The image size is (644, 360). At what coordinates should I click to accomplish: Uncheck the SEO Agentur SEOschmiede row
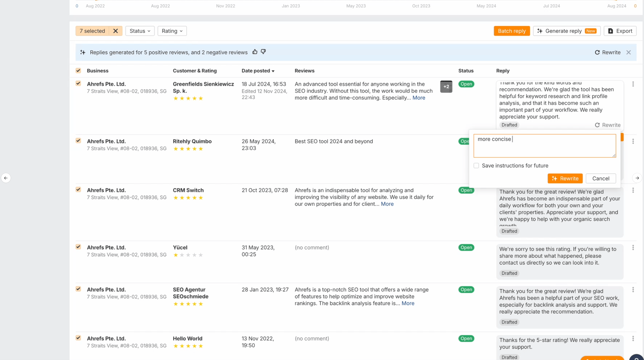pos(78,289)
